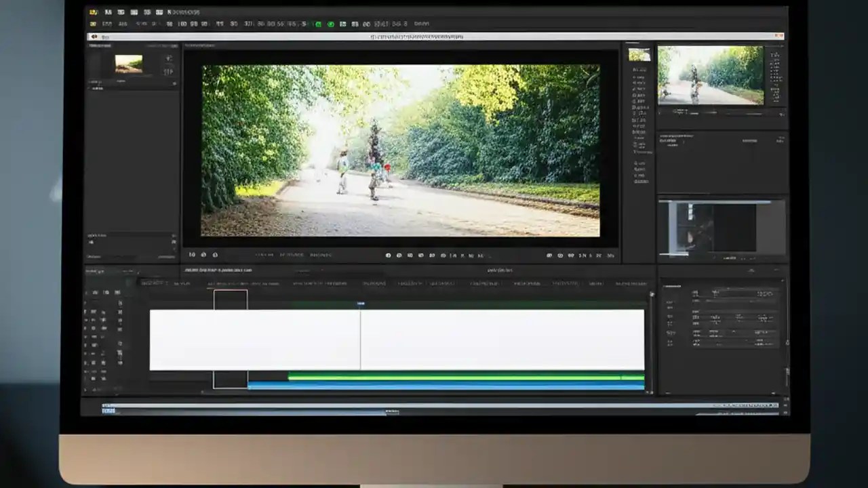Open the leftmost menu in the top menu bar
Image resolution: width=868 pixels, height=488 pixels.
pyautogui.click(x=93, y=12)
